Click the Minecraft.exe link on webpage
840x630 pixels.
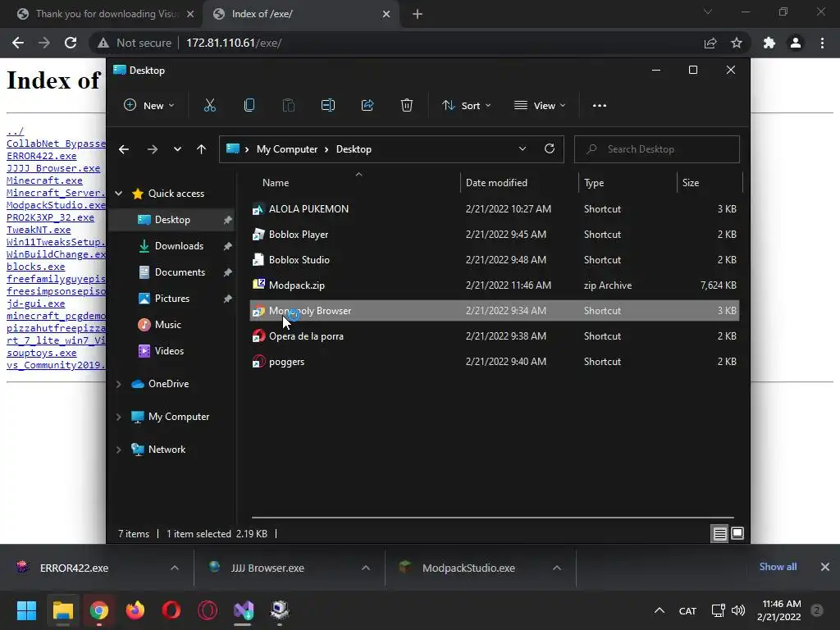[x=44, y=180]
